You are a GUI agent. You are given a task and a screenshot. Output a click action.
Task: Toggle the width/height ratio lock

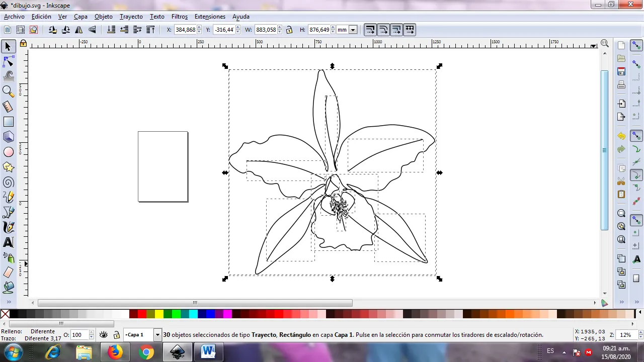click(x=289, y=30)
